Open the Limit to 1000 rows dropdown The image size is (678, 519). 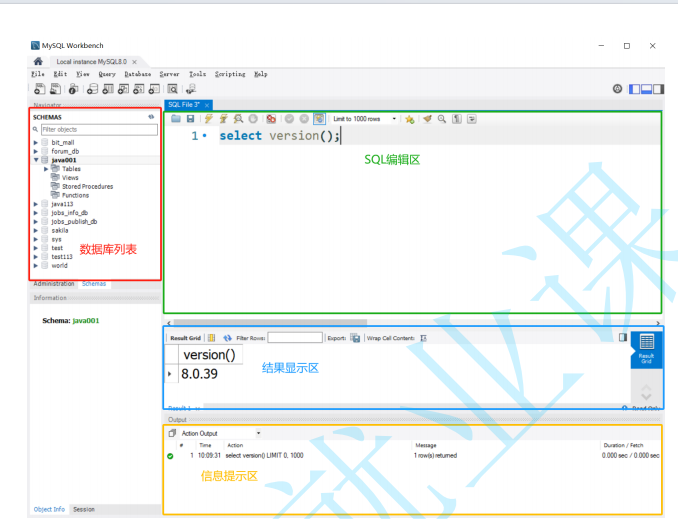click(x=365, y=119)
